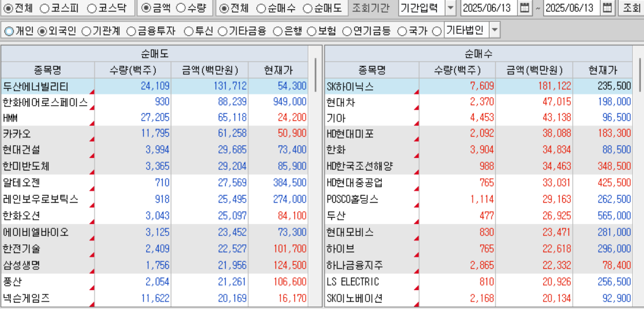Open the start date calendar picker
Screen dimensions: 644x309
[524, 8]
